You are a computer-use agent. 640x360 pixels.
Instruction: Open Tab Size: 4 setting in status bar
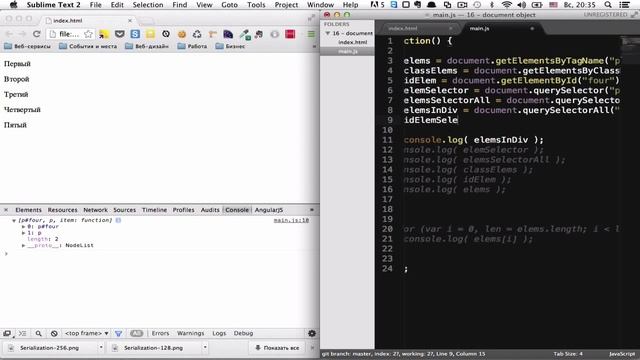[568, 354]
